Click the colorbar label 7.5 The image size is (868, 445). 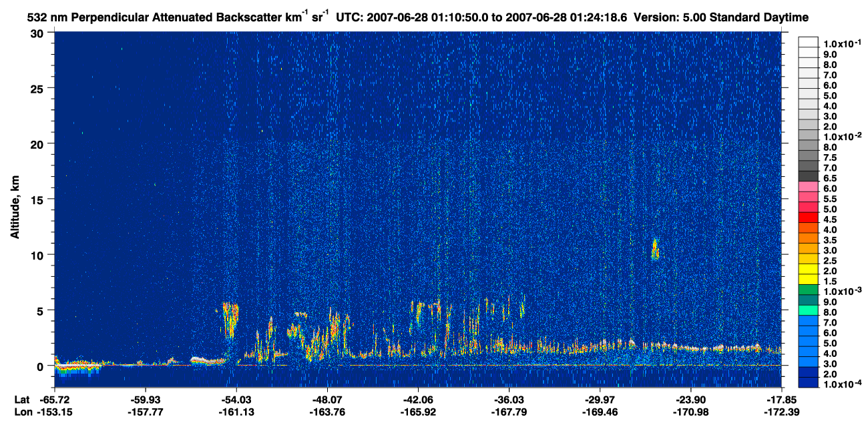829,157
